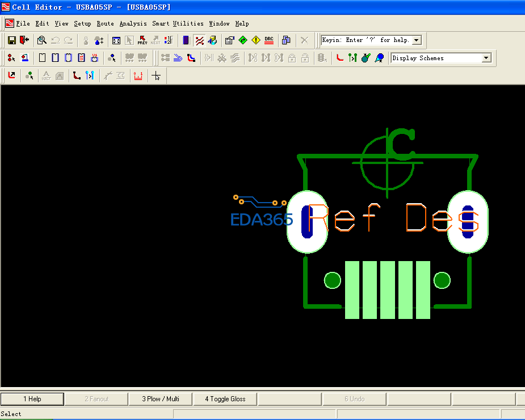Viewport: 525px width, 420px height.
Task: Open the Display Schemes dropdown
Action: click(x=486, y=58)
